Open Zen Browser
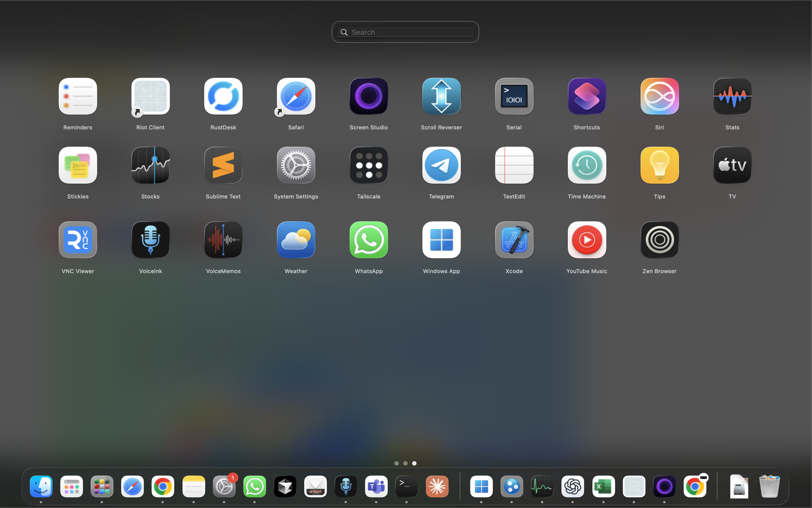The width and height of the screenshot is (812, 508). point(660,240)
